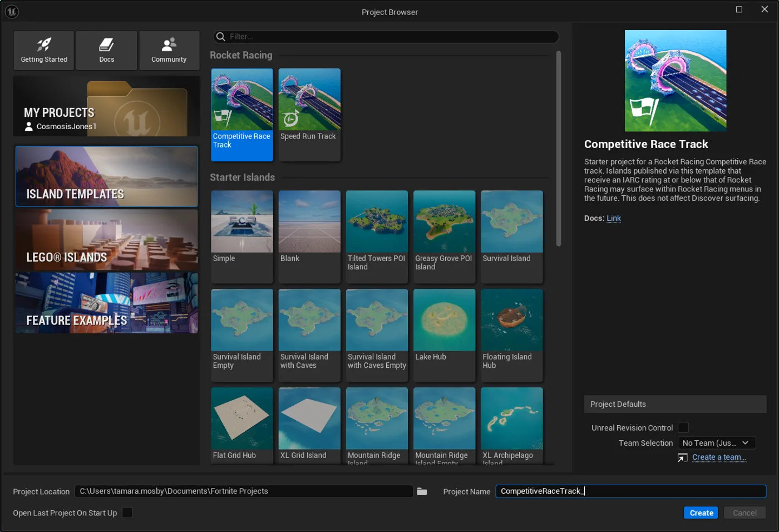Viewport: 779px width, 532px height.
Task: Open the Team Selection dropdown
Action: 717,443
